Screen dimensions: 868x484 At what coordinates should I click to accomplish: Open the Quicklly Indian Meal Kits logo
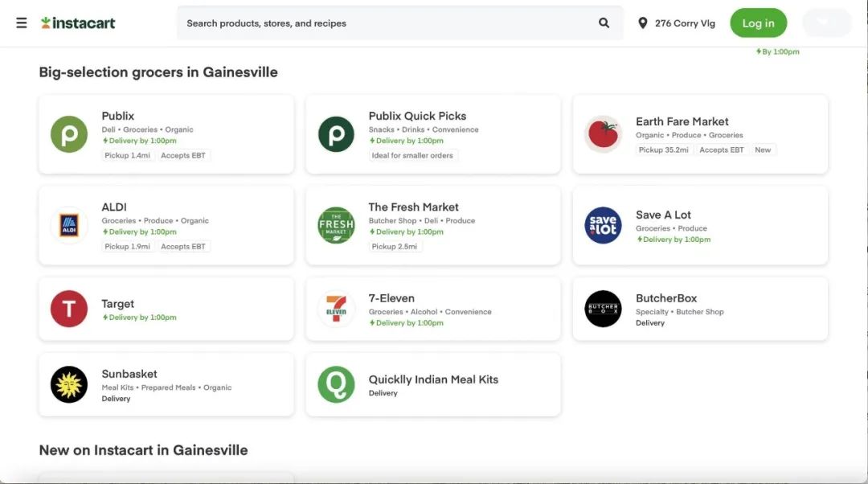coord(336,384)
